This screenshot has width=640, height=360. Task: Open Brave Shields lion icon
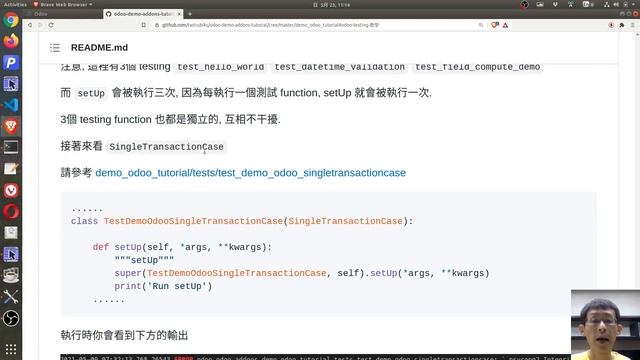point(494,25)
